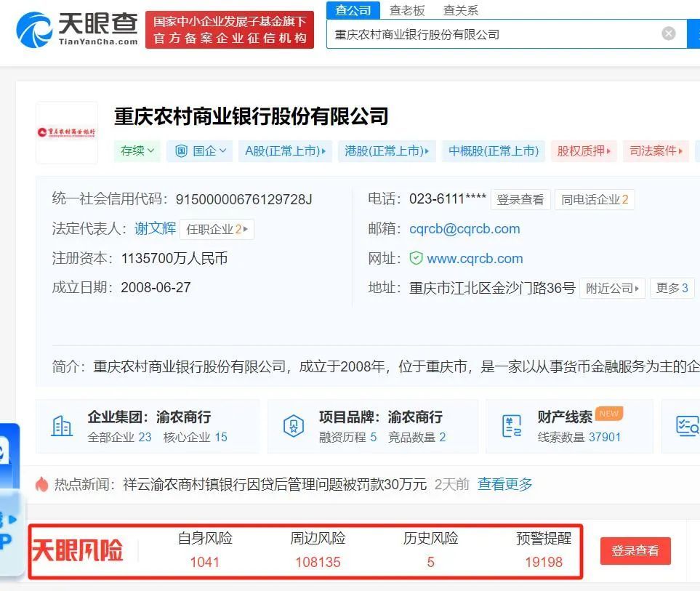The width and height of the screenshot is (700, 591).
Task: Click 核心企业 15 count
Action: coord(195,437)
